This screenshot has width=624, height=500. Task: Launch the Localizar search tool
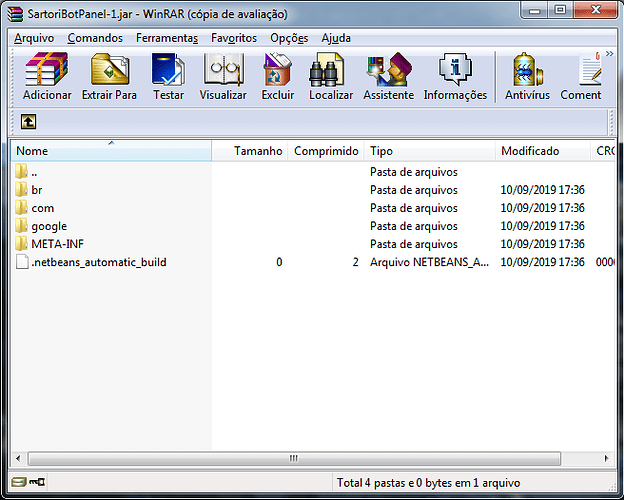[x=331, y=76]
